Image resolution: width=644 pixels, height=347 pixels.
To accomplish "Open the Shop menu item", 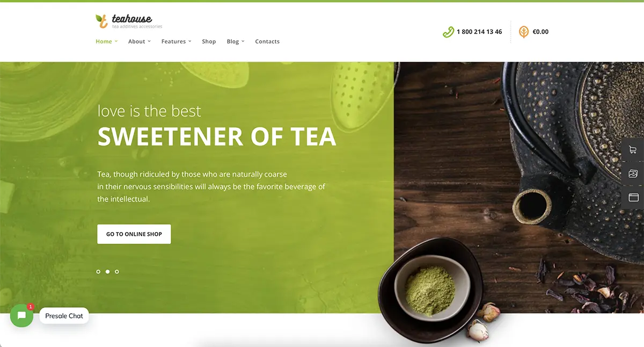I will [x=209, y=41].
